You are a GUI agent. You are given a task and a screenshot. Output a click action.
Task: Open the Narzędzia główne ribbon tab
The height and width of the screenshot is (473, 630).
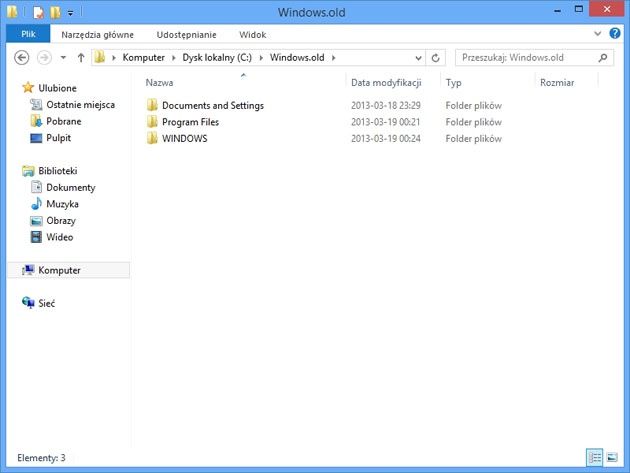click(x=98, y=35)
